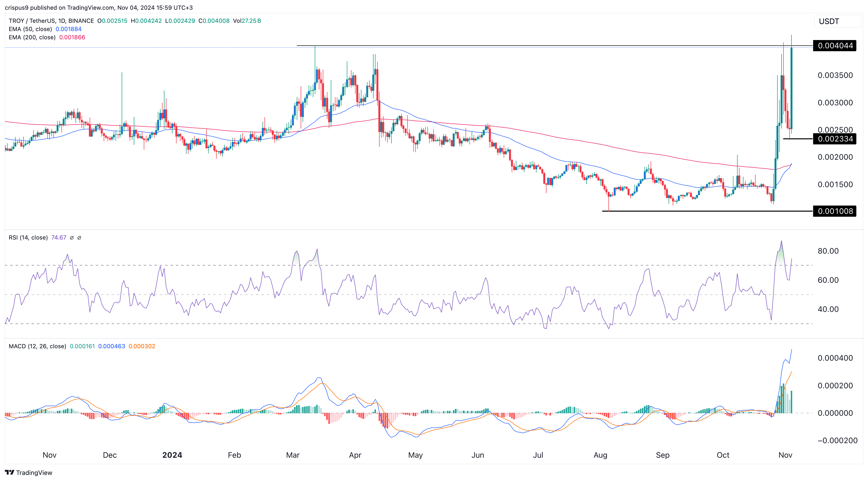Click the 80.00 RSI axis label
Image resolution: width=868 pixels, height=481 pixels.
(828, 251)
